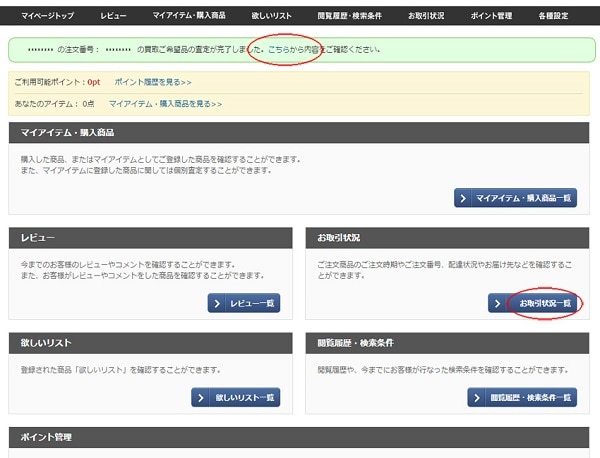Viewport: 600px width, 458px height.
Task: Click the お取引状況 section header
Action: click(447, 238)
